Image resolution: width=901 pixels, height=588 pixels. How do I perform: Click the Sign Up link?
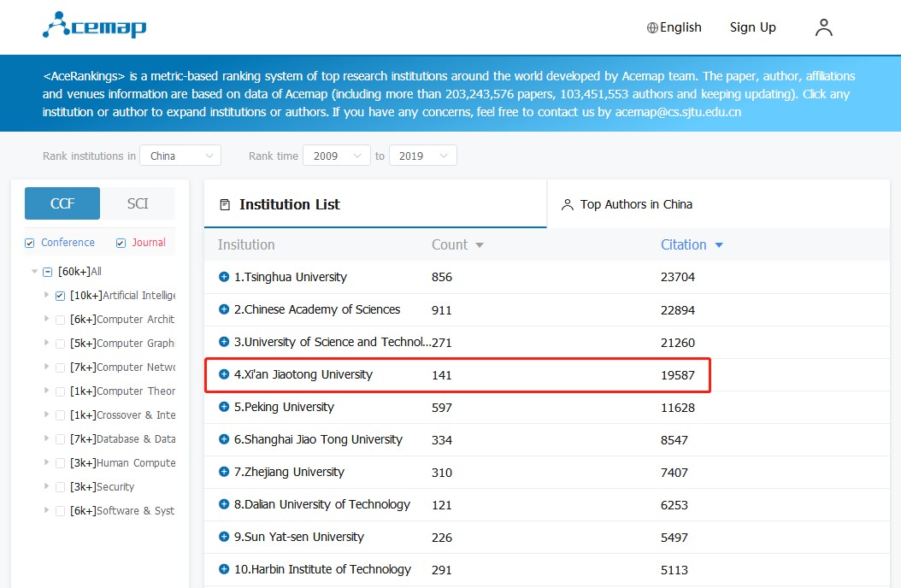(x=752, y=27)
